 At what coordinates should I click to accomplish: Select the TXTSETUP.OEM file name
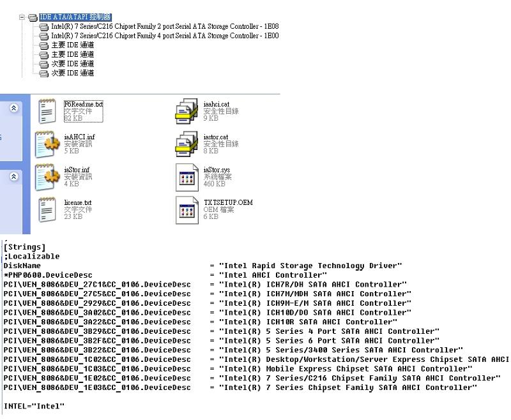click(x=229, y=202)
